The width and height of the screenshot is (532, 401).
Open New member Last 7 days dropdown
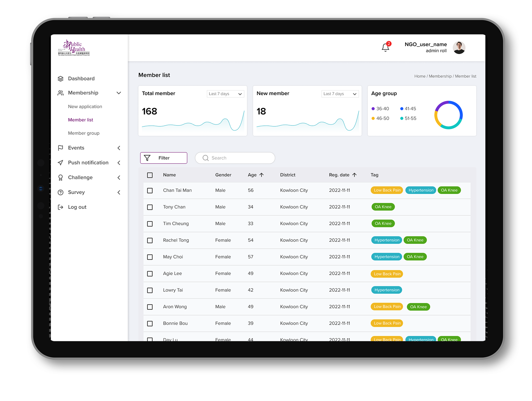pos(340,94)
